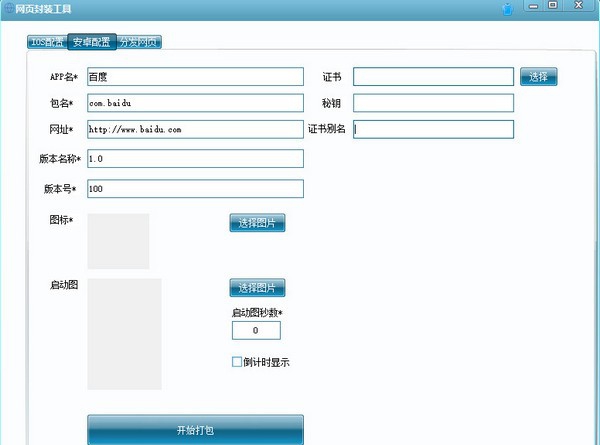Viewport: 600px width, 445px height.
Task: Click 选择 button next to 证书
Action: 538,77
